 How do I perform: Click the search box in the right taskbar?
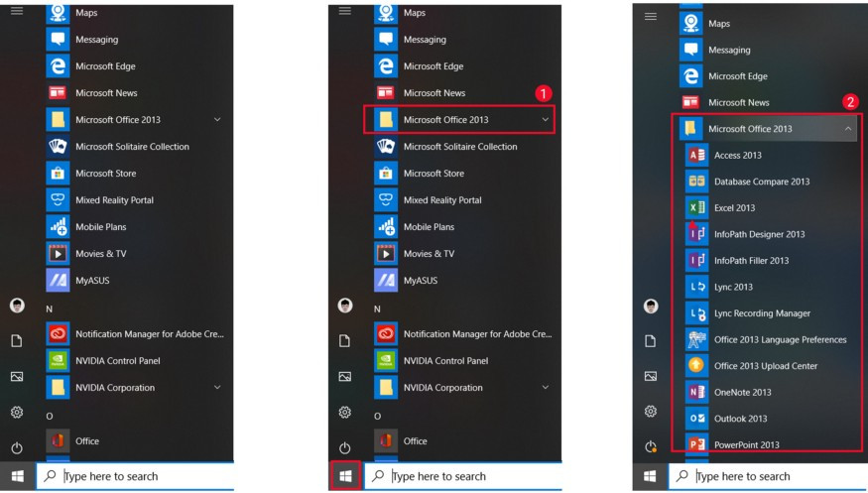[x=769, y=476]
